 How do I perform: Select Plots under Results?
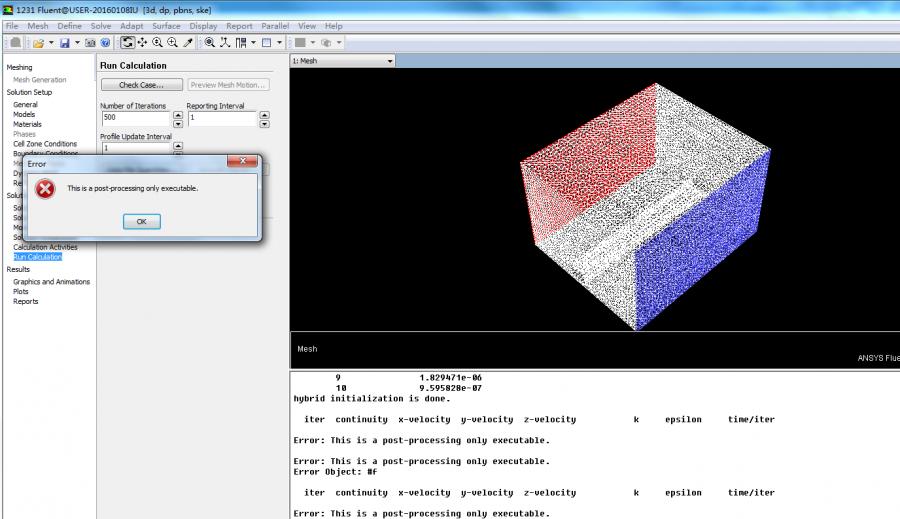[x=21, y=292]
